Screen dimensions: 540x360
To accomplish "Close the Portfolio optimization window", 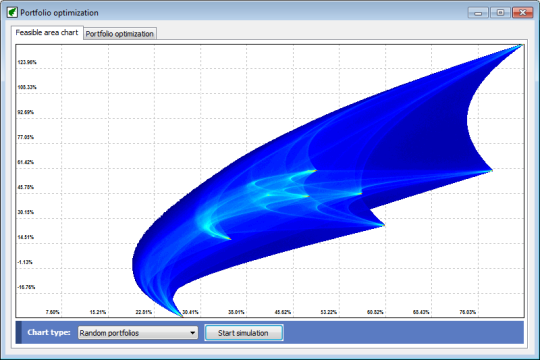I will [x=522, y=13].
